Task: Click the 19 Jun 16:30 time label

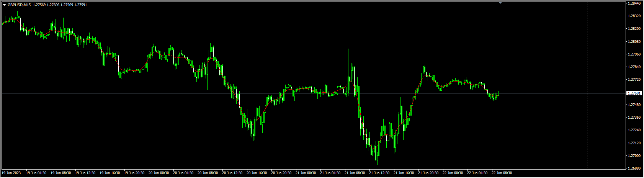Action: coord(110,173)
